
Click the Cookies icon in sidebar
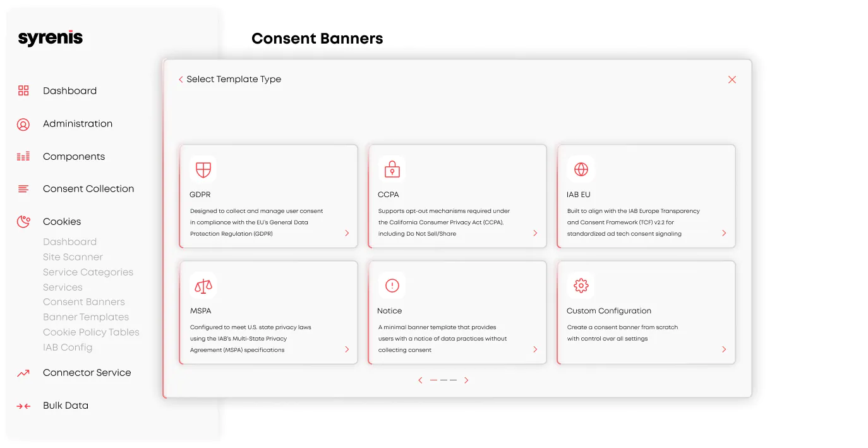(x=23, y=222)
